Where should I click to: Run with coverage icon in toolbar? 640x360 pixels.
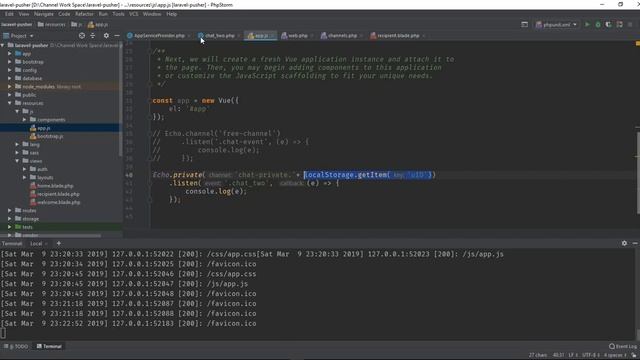tap(609, 24)
